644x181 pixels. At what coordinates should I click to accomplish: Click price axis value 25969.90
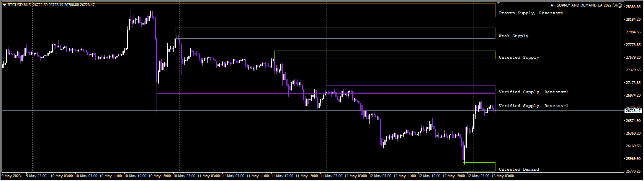pyautogui.click(x=633, y=159)
